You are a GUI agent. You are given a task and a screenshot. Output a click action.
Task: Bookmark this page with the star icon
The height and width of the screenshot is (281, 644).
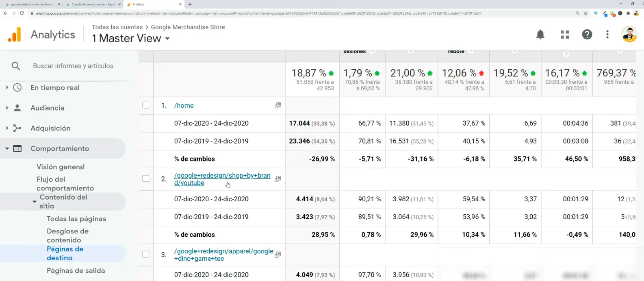(x=585, y=13)
